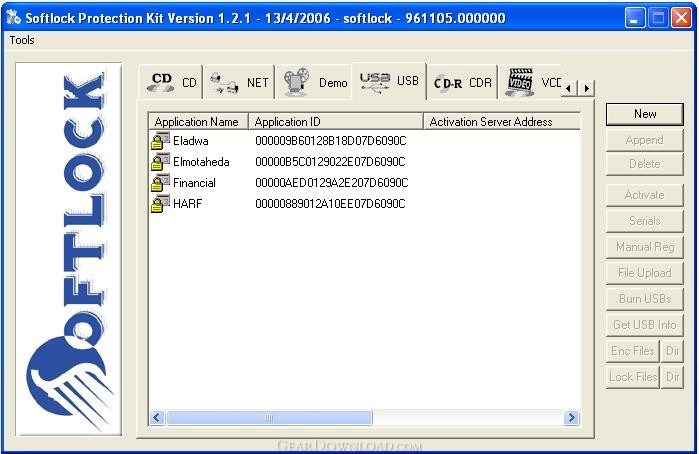Click the Activation Server Address column header
Image resolution: width=699 pixels, height=454 pixels.
(502, 121)
